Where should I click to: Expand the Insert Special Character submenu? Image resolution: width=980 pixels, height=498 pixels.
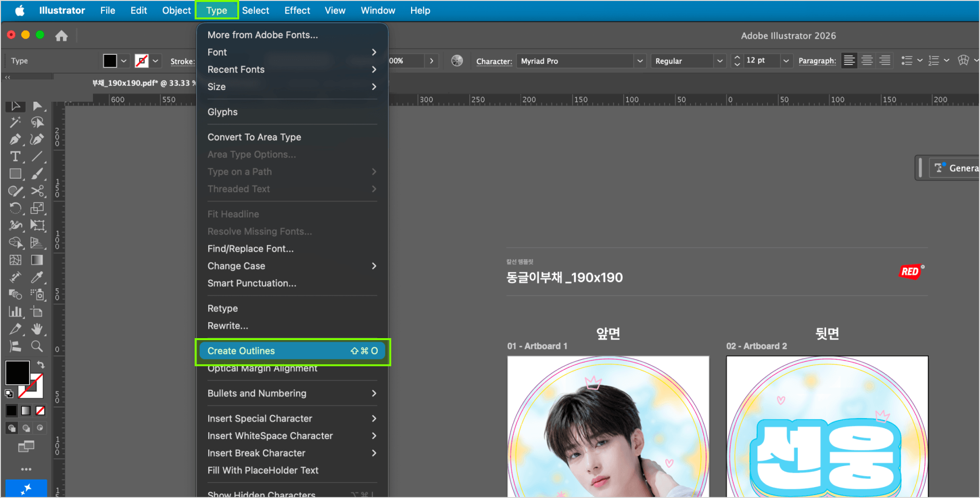[292, 419]
